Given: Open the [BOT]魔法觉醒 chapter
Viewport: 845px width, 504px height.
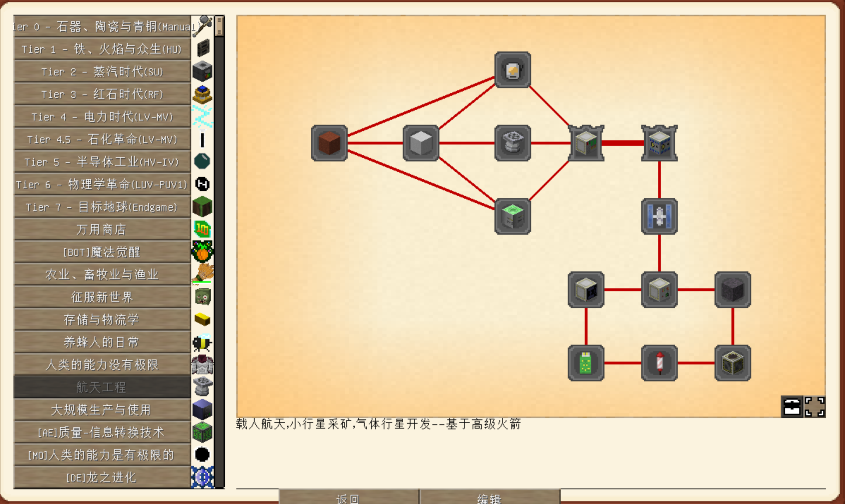Looking at the screenshot, I should pos(102,252).
